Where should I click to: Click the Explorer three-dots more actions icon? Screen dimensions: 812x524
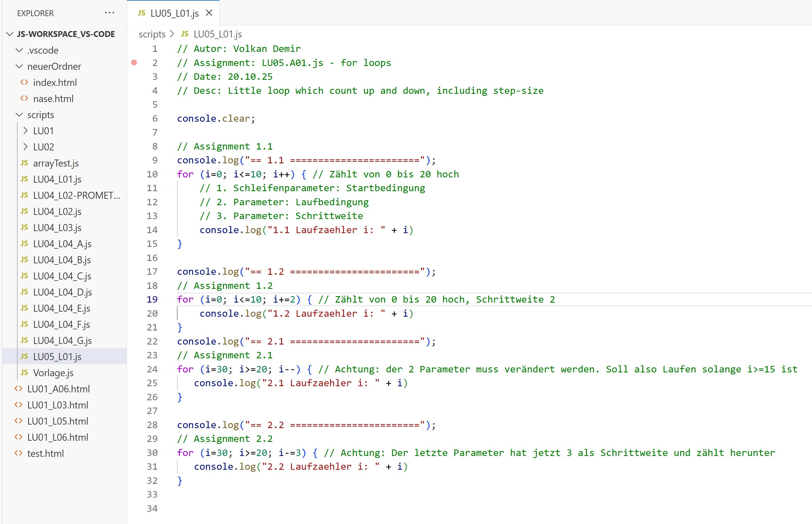pos(109,13)
